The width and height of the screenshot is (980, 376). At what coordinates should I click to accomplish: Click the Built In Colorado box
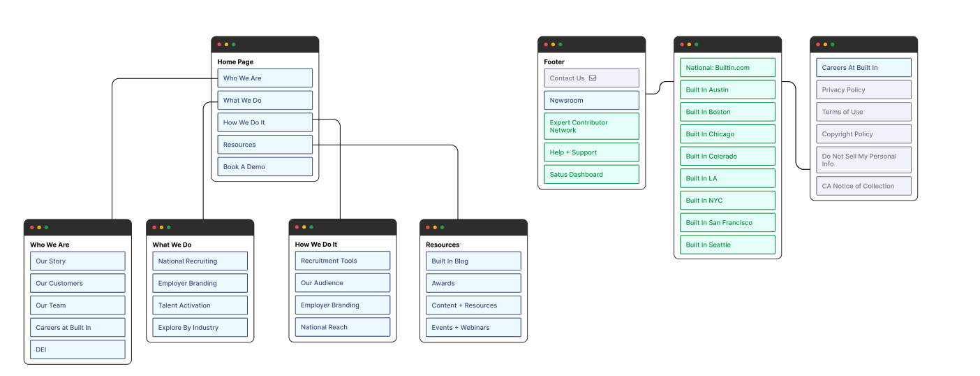click(x=728, y=157)
